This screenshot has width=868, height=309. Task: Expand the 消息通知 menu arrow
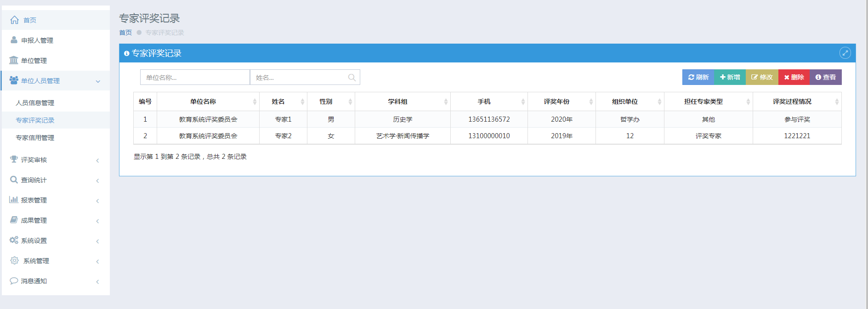click(x=97, y=281)
